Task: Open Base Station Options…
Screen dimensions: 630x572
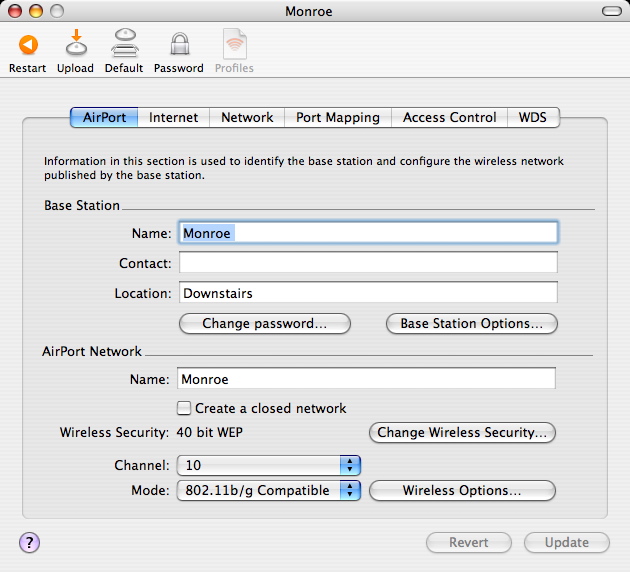Action: [x=472, y=324]
